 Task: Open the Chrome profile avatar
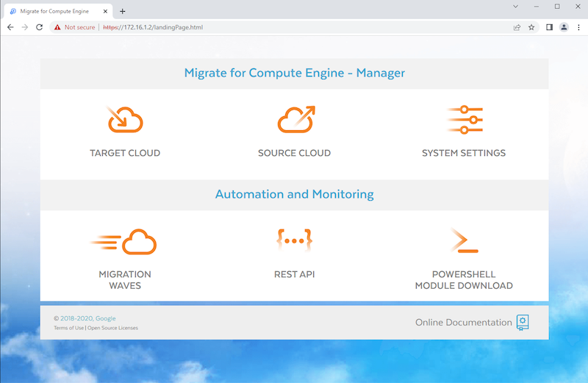pos(564,27)
